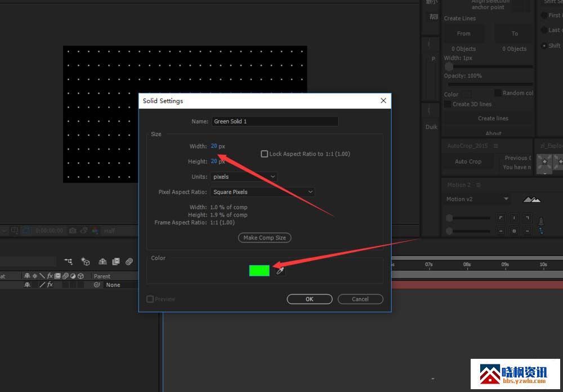Click the rocket icon in Motion 2 panel

541,220
